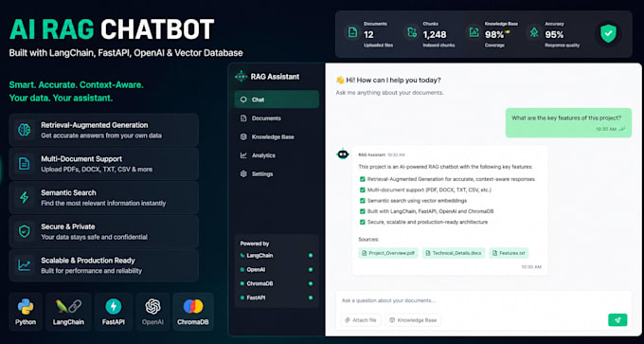Click the shield icon for Secure & Private
The height and width of the screenshot is (344, 644).
pos(25,231)
